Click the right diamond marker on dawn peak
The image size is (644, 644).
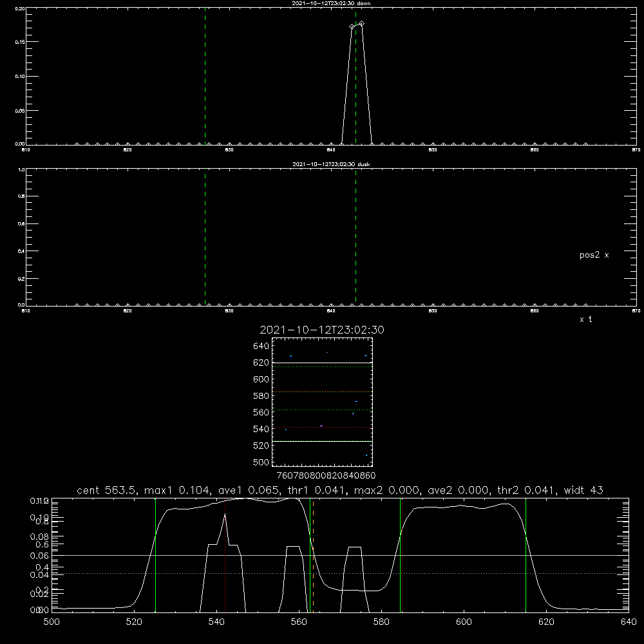[x=361, y=24]
